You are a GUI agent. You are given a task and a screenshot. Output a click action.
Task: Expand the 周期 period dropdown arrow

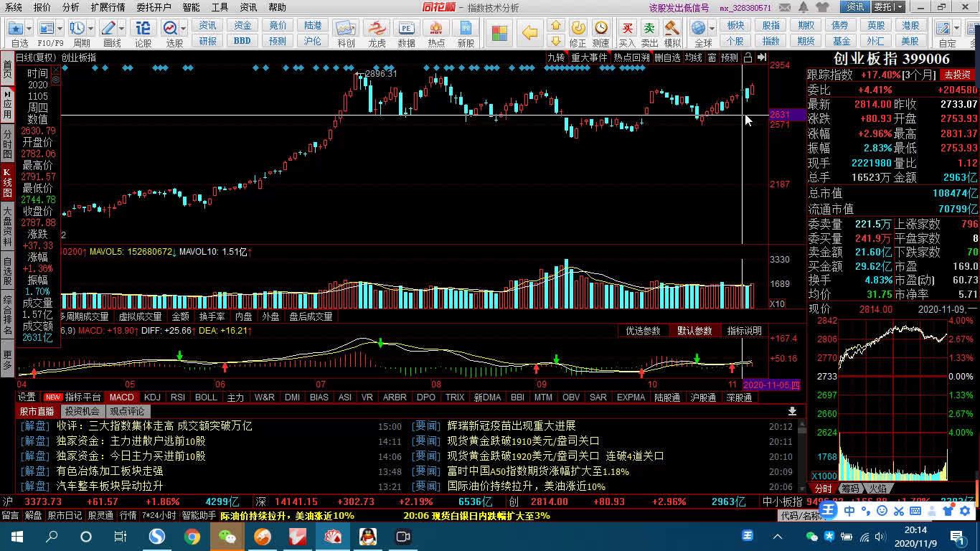click(x=90, y=29)
